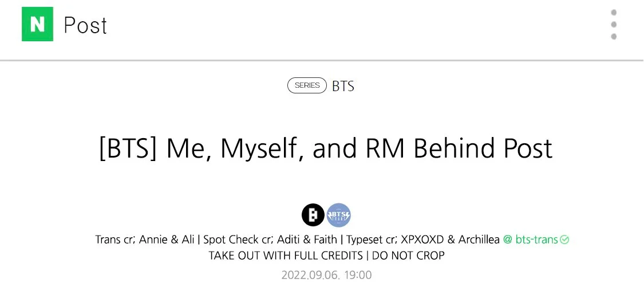This screenshot has width=644, height=298.
Task: Click the black B profile avatar
Action: click(313, 215)
